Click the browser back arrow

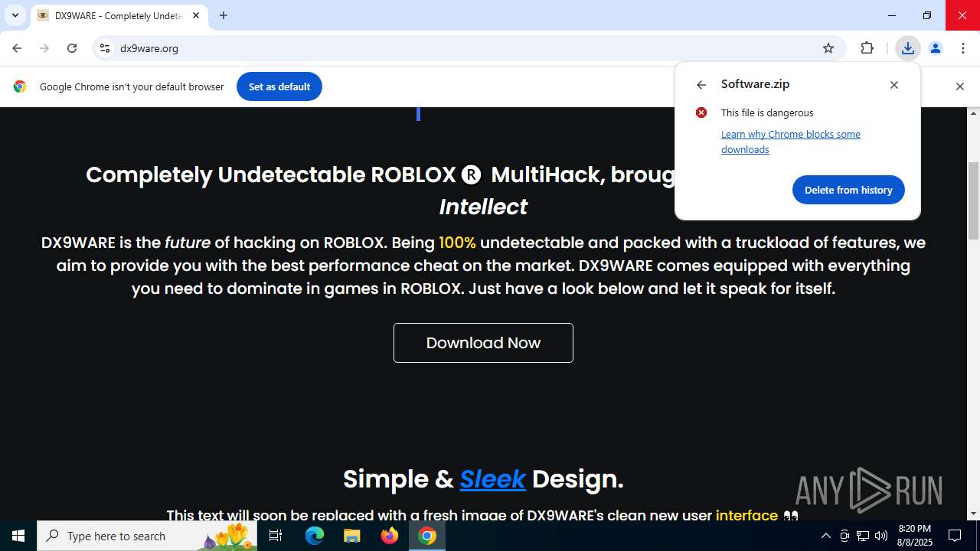tap(17, 48)
